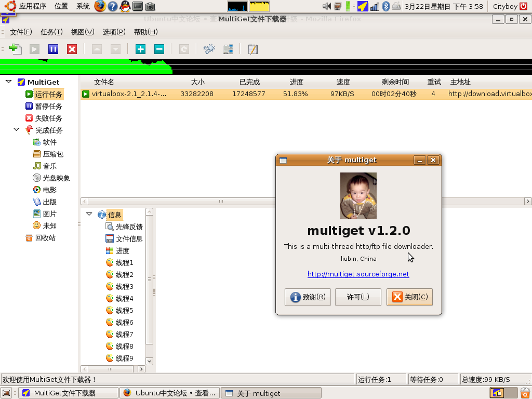Sort by 进度 progress column header

(296, 82)
